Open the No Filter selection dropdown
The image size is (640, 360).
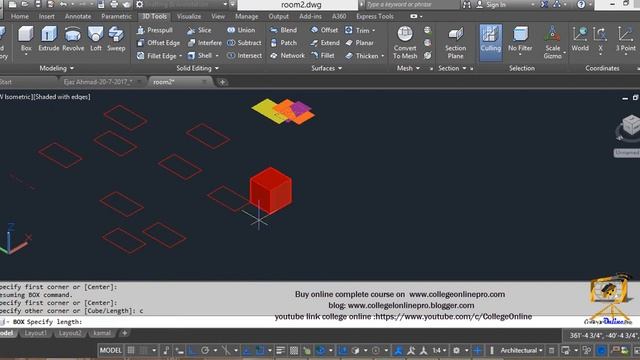point(520,54)
